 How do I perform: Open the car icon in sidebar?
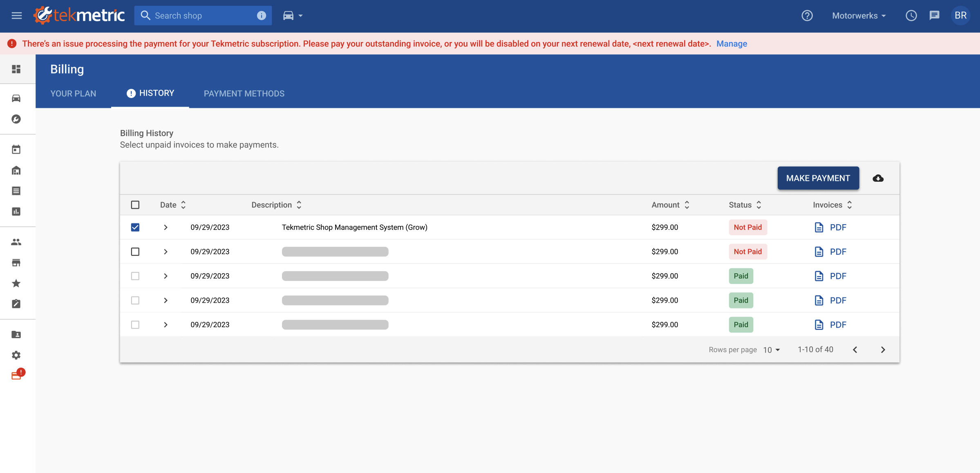coord(16,98)
